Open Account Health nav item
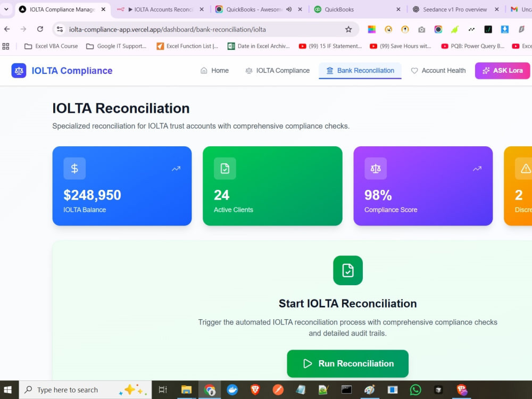Viewport: 532px width, 399px height. coord(438,71)
